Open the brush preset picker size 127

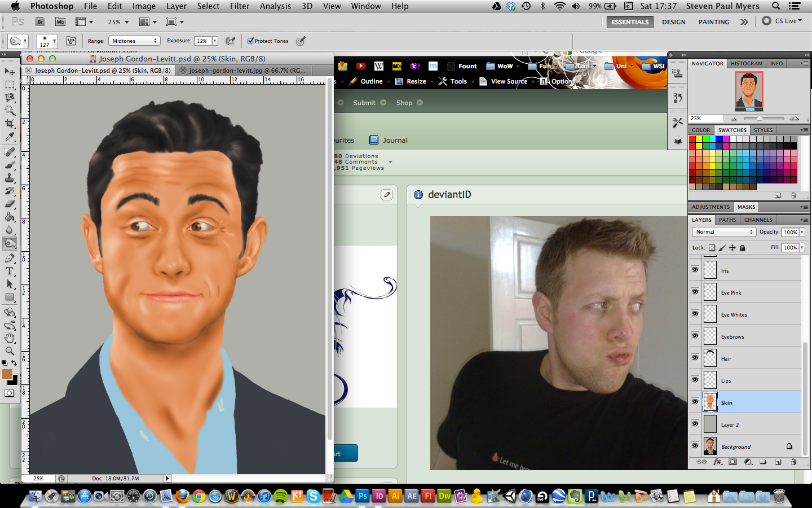pyautogui.click(x=47, y=41)
